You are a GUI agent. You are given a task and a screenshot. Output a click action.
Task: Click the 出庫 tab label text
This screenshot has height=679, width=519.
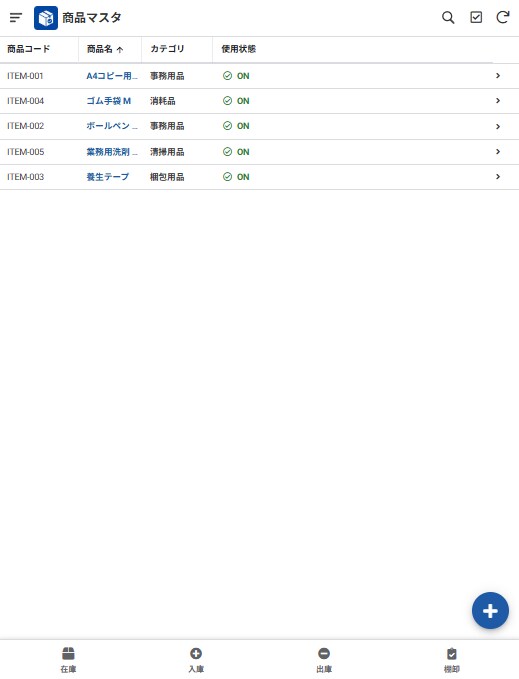pyautogui.click(x=324, y=669)
